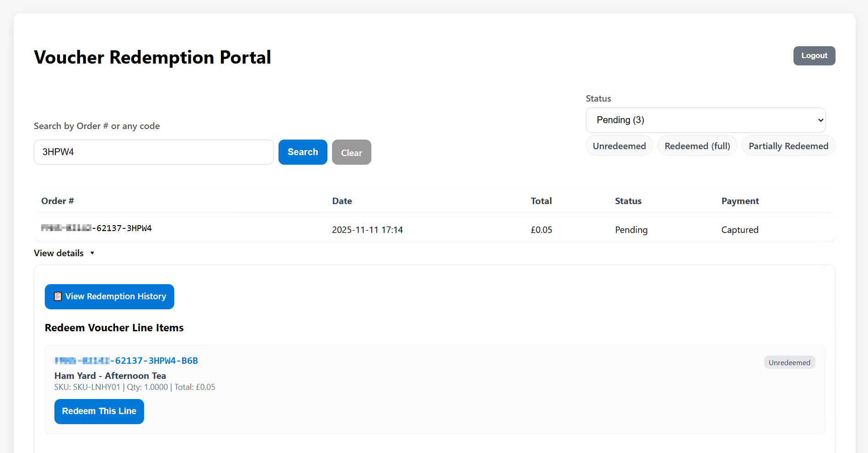This screenshot has width=868, height=453.
Task: Open View Redemption History
Action: [109, 297]
